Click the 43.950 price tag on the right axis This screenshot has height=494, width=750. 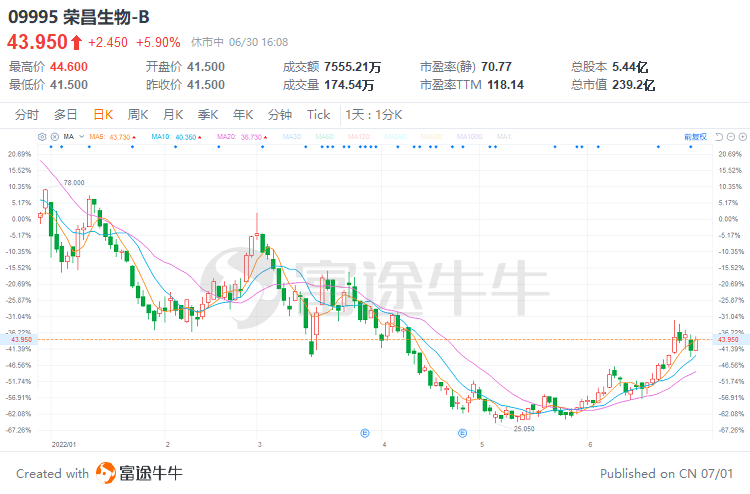(731, 340)
